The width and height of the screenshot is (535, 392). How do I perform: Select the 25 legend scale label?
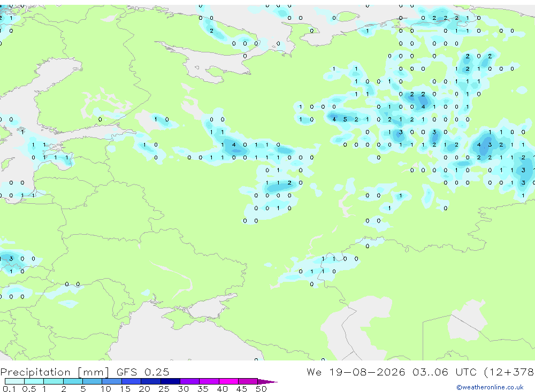tap(164, 389)
